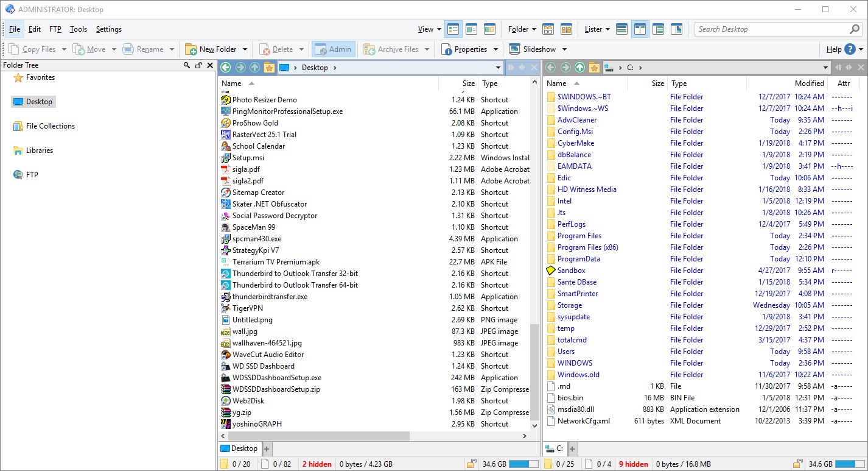This screenshot has width=868, height=471.
Task: Toggle the Admin mode button
Action: (x=334, y=49)
